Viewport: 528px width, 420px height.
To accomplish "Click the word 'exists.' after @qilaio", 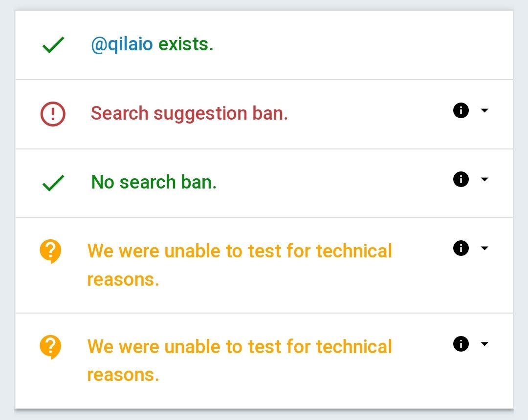I will [x=186, y=44].
